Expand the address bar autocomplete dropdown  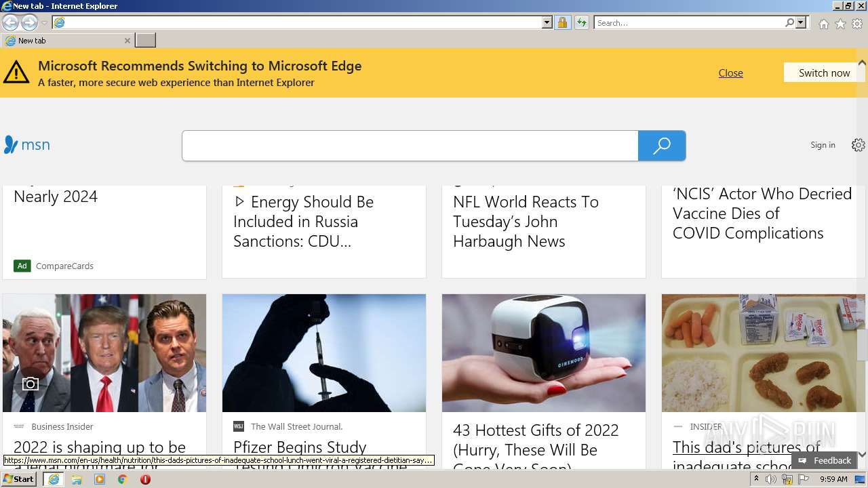[547, 22]
